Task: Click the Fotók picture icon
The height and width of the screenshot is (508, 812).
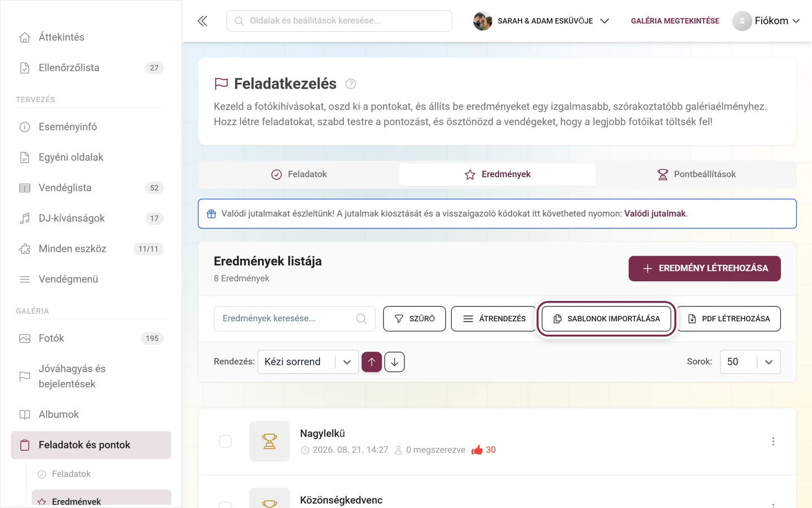Action: pos(25,339)
